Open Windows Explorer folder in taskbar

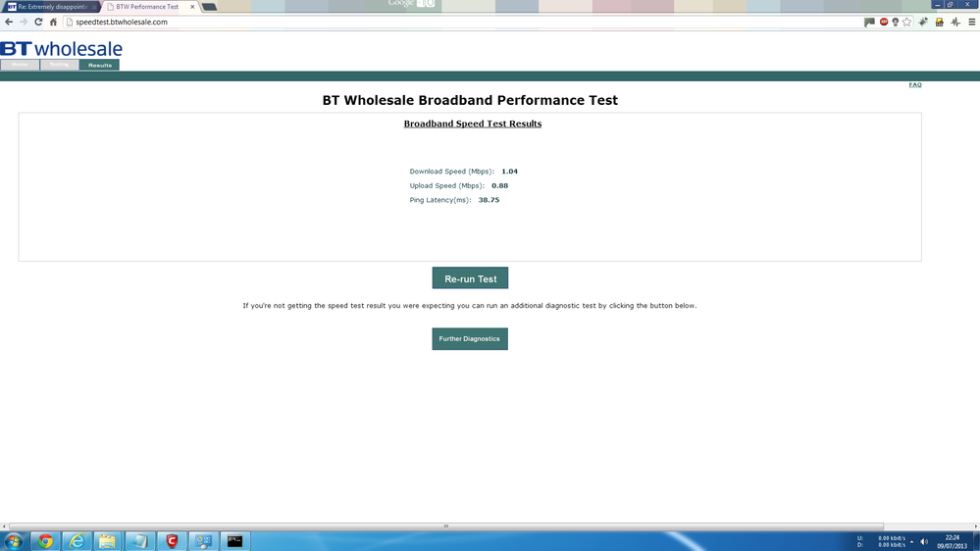(108, 541)
